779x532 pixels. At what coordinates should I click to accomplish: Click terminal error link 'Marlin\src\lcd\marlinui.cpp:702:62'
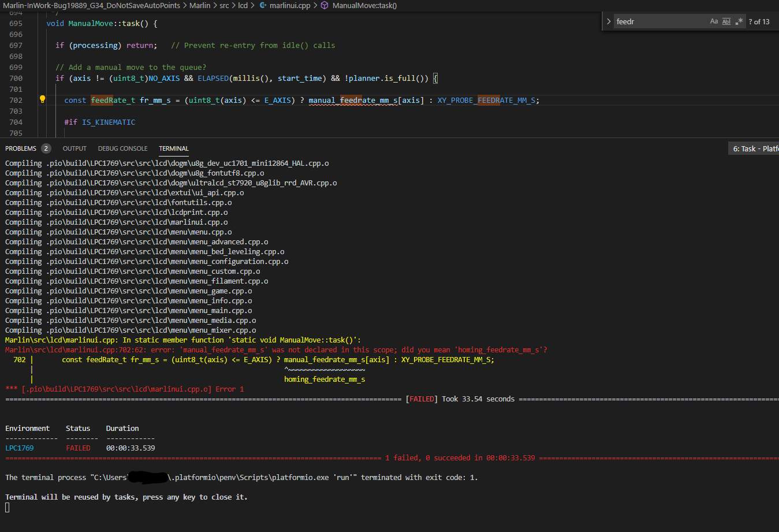coord(73,349)
